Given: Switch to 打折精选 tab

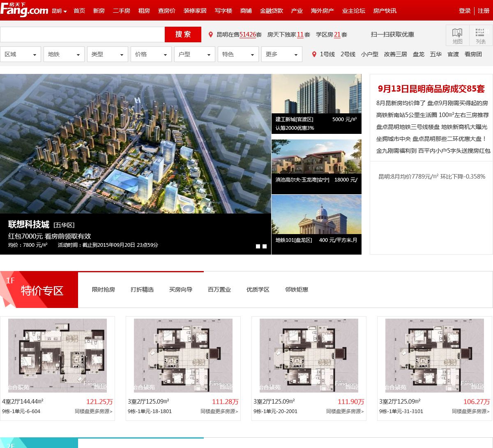Looking at the screenshot, I should click(142, 289).
